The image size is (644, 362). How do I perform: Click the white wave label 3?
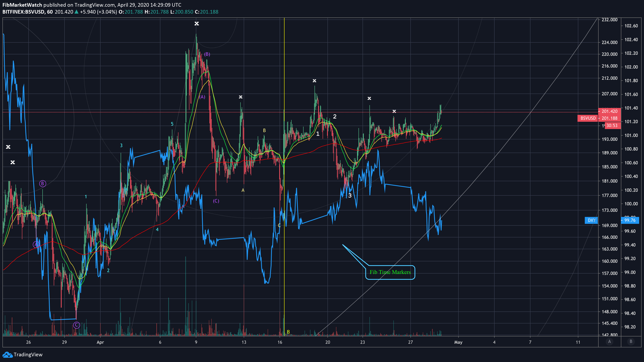pyautogui.click(x=350, y=196)
